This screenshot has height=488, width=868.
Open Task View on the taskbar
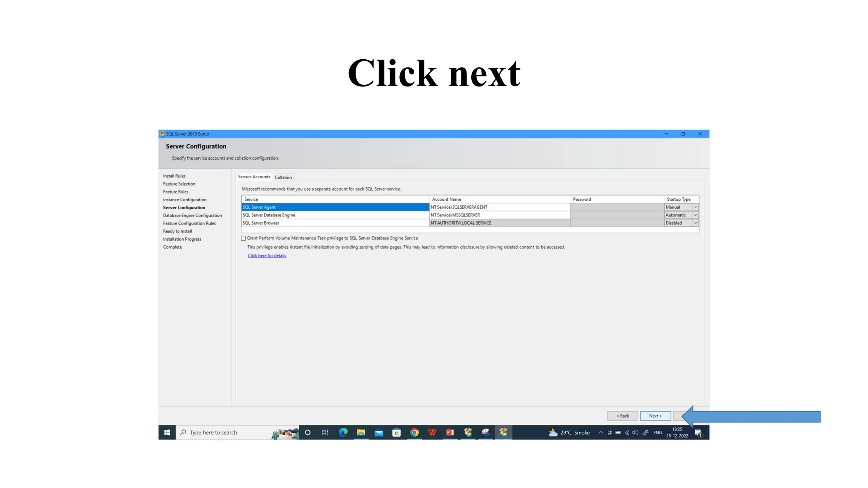click(325, 433)
